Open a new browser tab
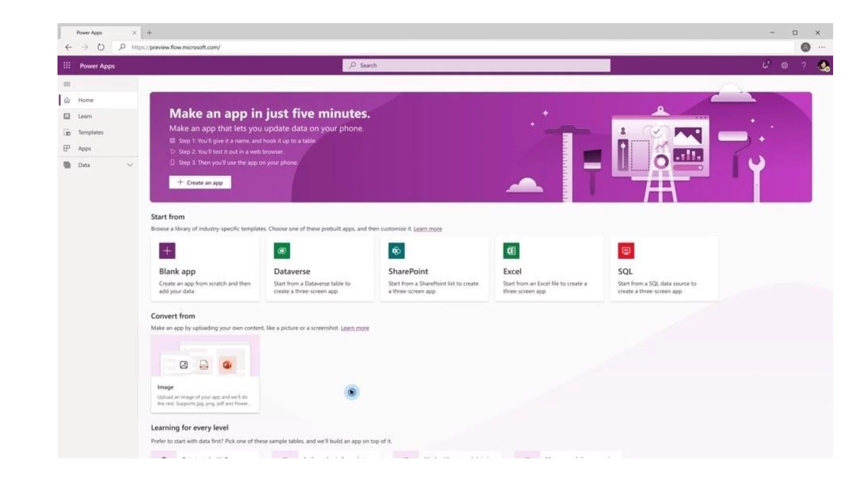The height and width of the screenshot is (480, 868). pos(149,33)
